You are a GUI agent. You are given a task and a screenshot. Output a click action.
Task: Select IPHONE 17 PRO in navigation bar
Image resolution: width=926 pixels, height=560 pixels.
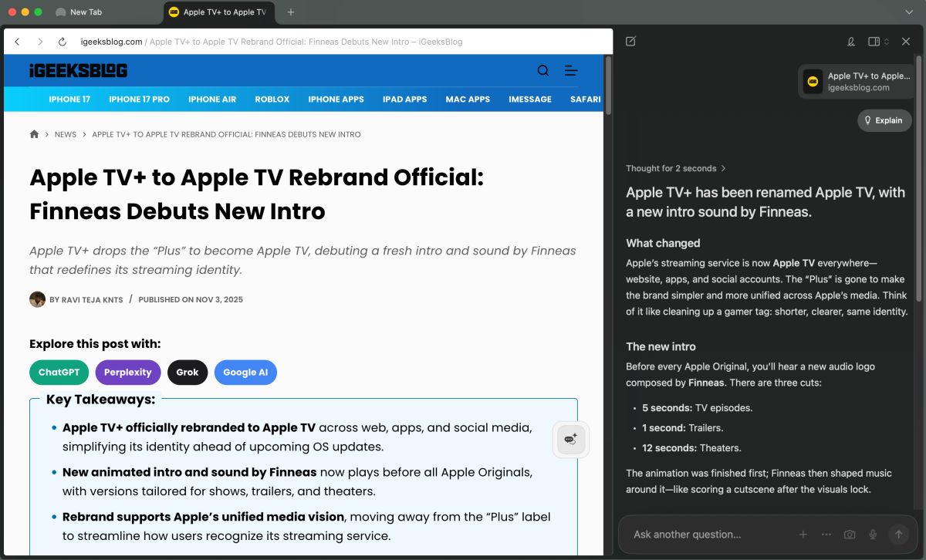click(139, 100)
